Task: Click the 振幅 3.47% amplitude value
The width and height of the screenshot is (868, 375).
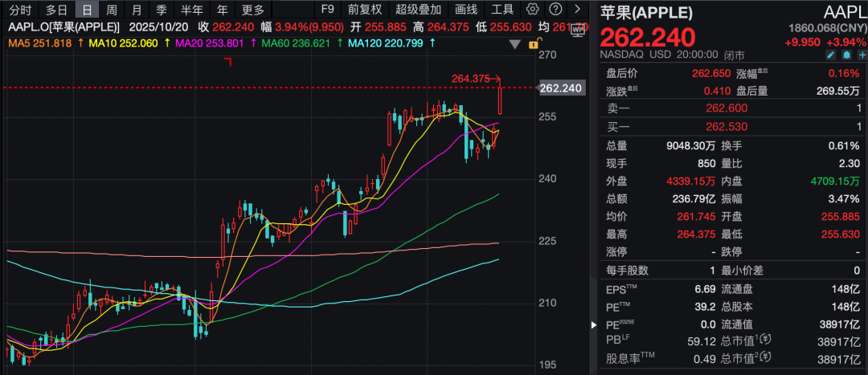Action: (x=844, y=198)
